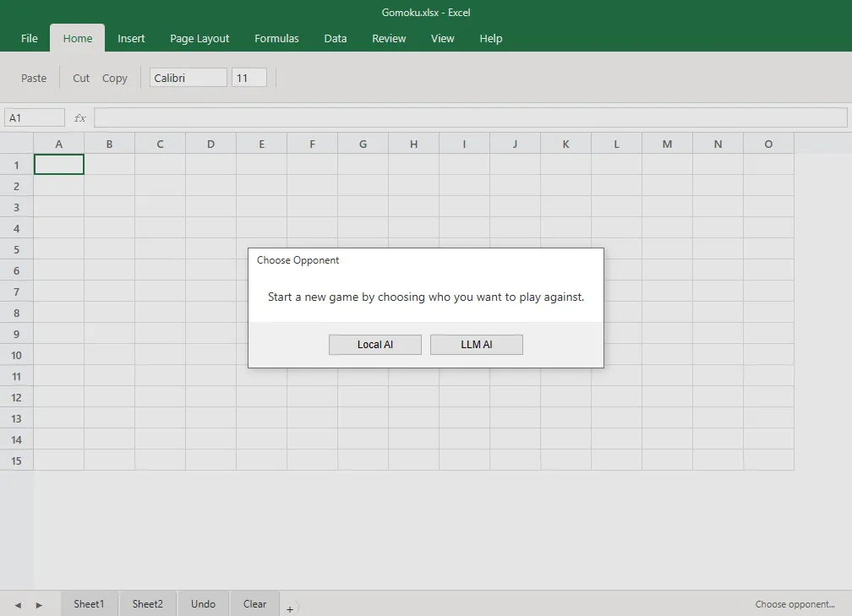Image resolution: width=852 pixels, height=616 pixels.
Task: Open the Page Layout tab
Action: pos(199,39)
